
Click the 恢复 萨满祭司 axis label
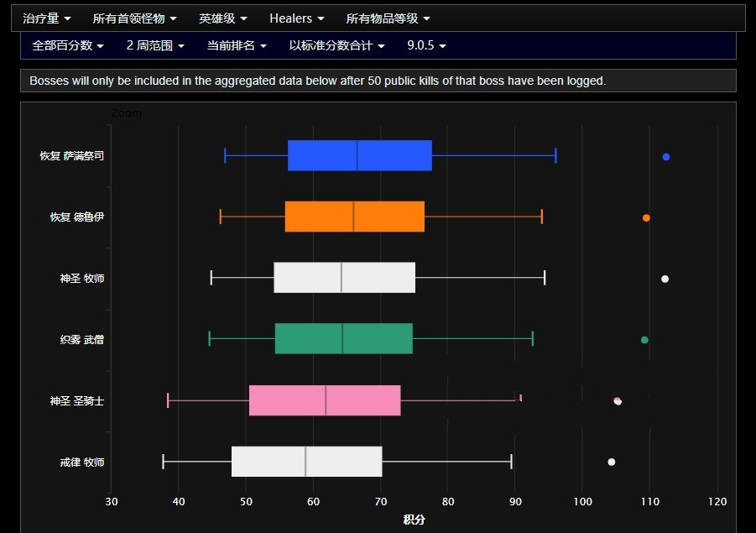tap(72, 156)
